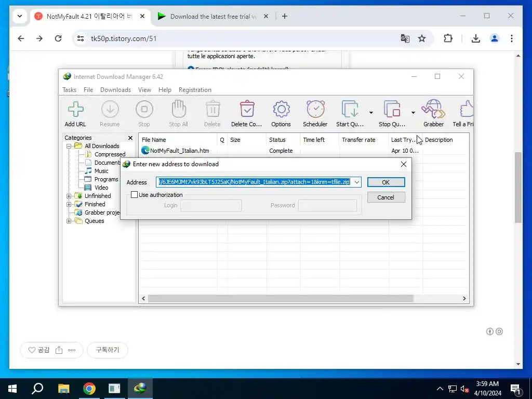Open File Explorer from taskbar
Viewport: 532px width, 399px height.
point(63,389)
